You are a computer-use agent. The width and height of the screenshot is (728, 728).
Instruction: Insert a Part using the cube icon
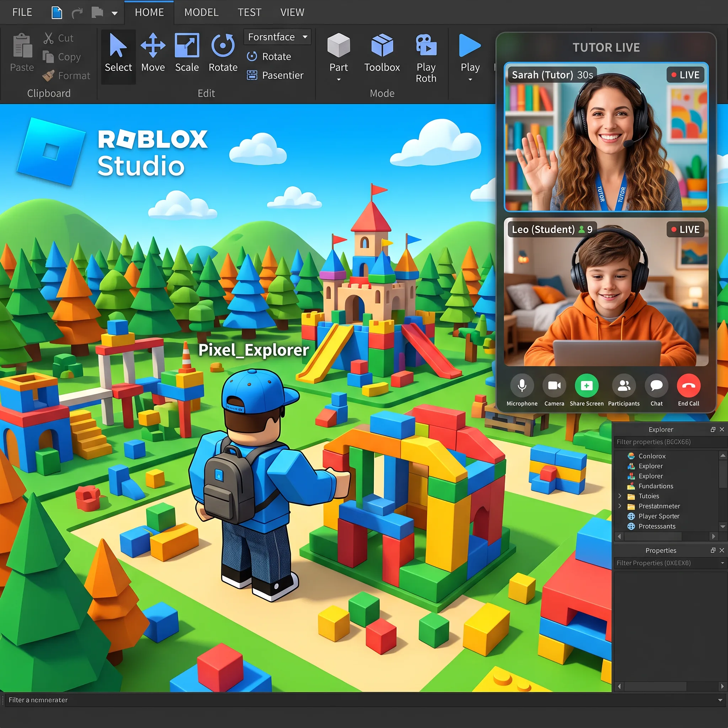tap(338, 45)
